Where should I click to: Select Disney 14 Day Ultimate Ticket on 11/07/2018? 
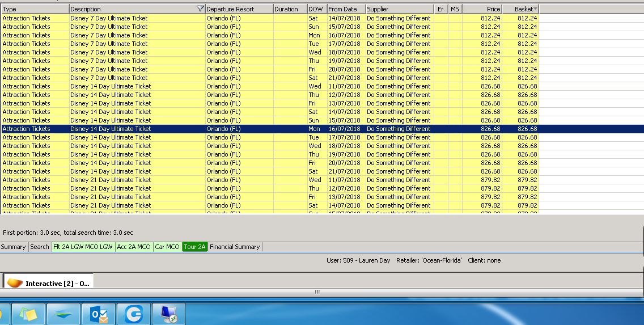click(x=270, y=86)
